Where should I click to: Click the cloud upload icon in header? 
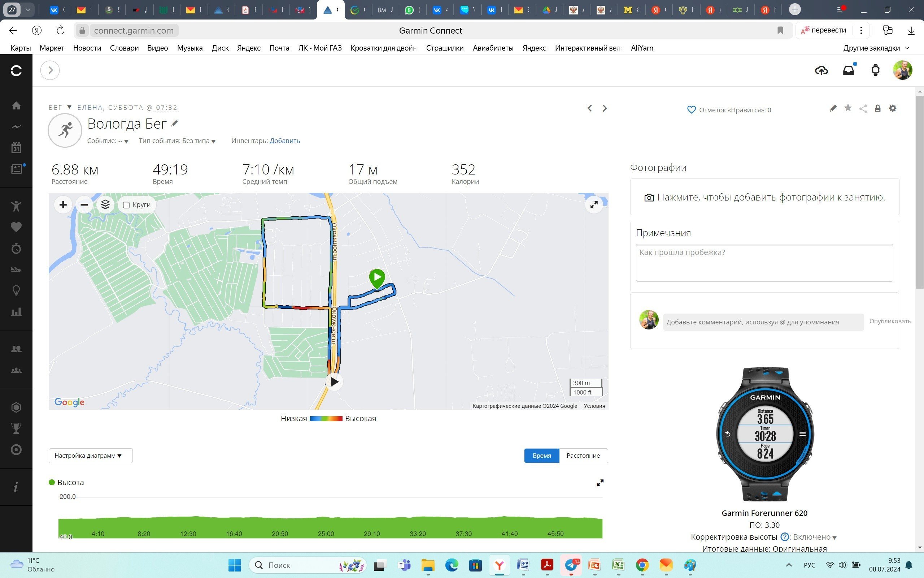click(821, 70)
